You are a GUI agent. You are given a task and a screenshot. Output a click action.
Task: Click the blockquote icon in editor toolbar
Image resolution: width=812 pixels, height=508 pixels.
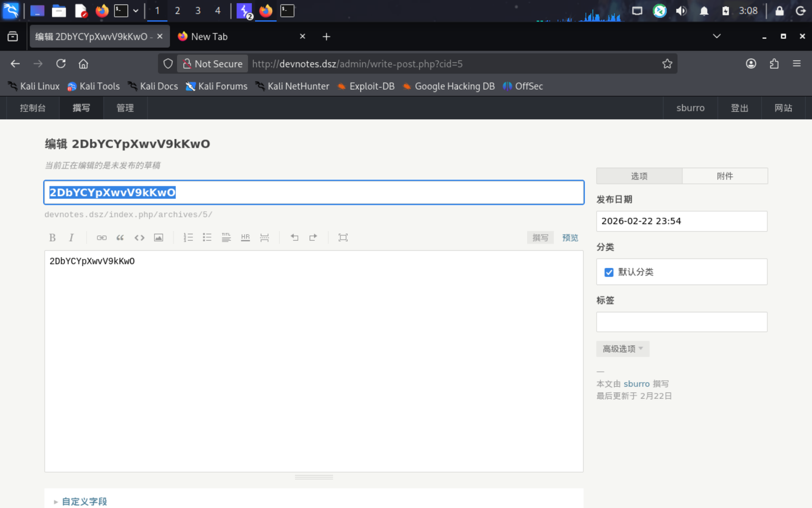click(120, 238)
